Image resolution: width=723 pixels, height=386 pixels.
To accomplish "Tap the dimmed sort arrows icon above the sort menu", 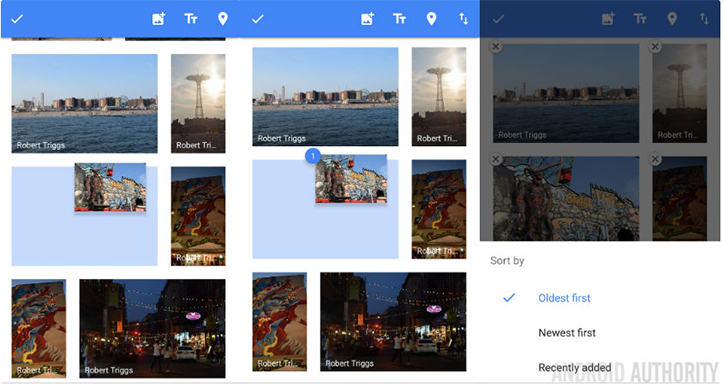I will [x=704, y=19].
